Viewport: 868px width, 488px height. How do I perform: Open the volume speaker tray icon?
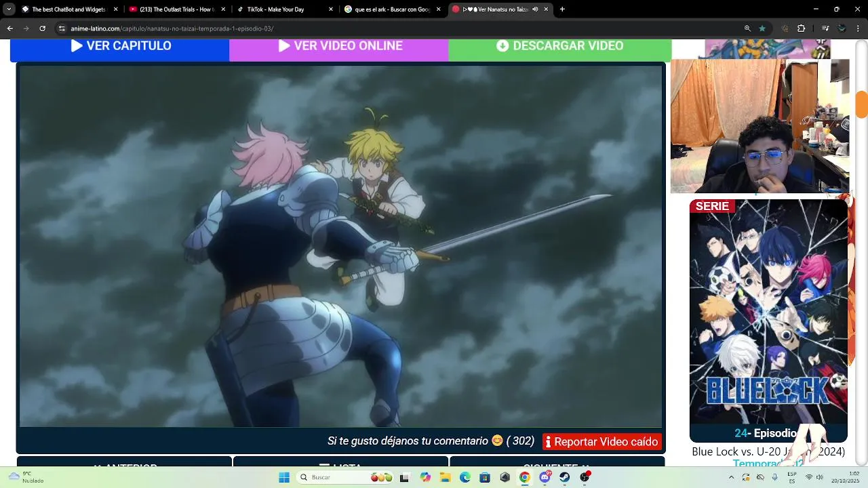(x=821, y=477)
